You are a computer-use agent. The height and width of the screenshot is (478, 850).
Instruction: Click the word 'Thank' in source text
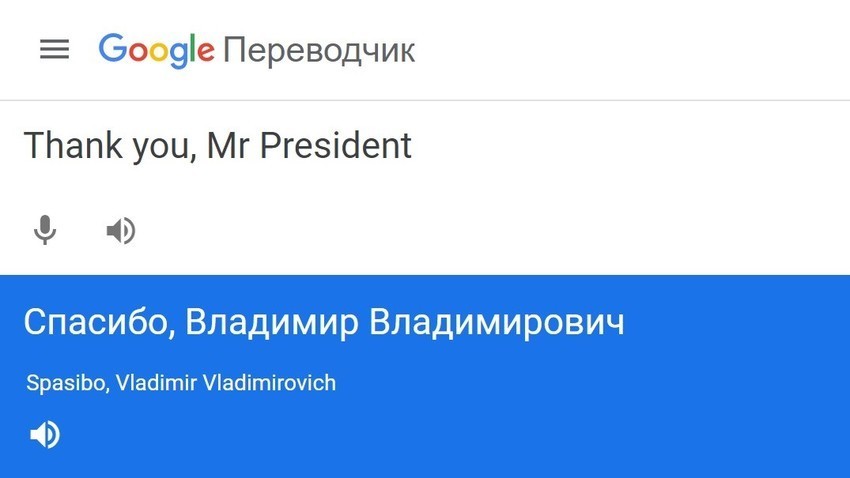pos(73,145)
